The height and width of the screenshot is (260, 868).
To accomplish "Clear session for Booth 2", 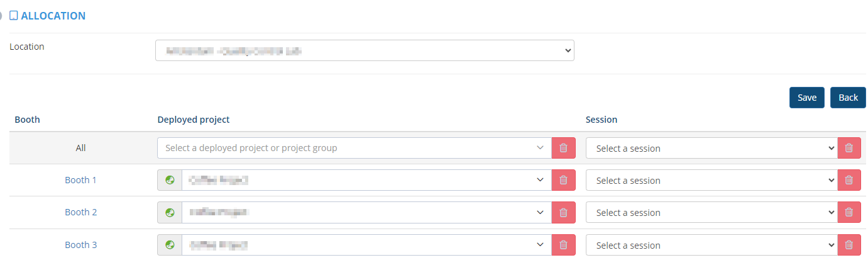I will click(x=849, y=213).
